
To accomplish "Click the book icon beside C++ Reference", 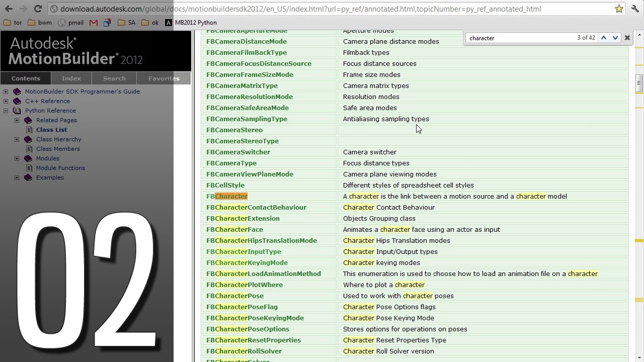I will (17, 101).
